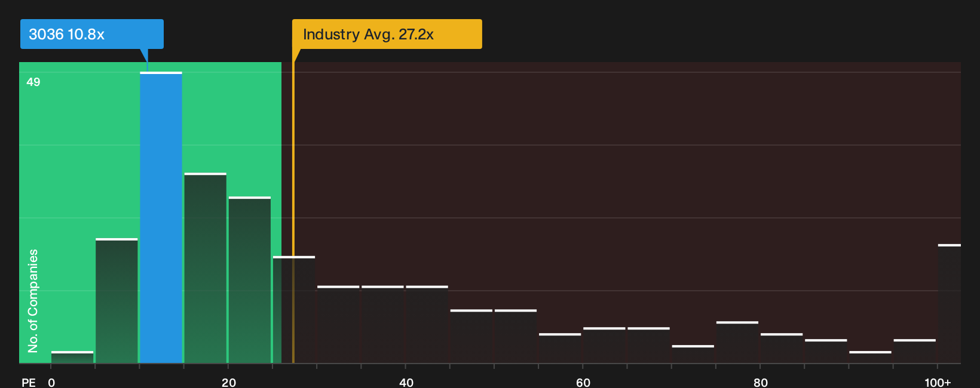Image resolution: width=980 pixels, height=388 pixels.
Task: Select the histogram bar for PE 30-35
Action: click(x=338, y=325)
